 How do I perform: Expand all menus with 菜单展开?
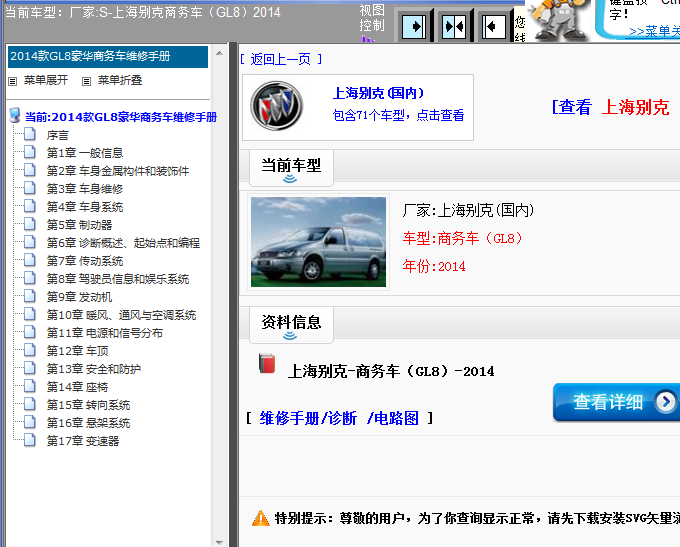coord(46,80)
